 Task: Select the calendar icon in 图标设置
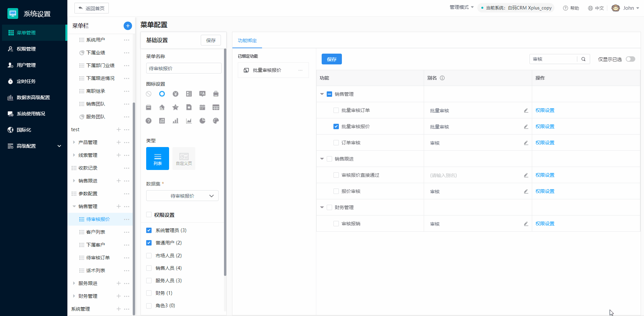tap(202, 107)
